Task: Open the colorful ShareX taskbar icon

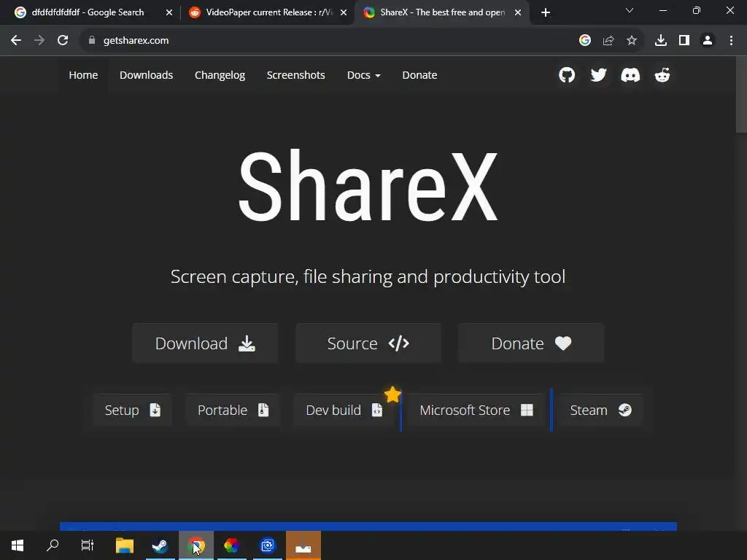Action: click(x=231, y=545)
